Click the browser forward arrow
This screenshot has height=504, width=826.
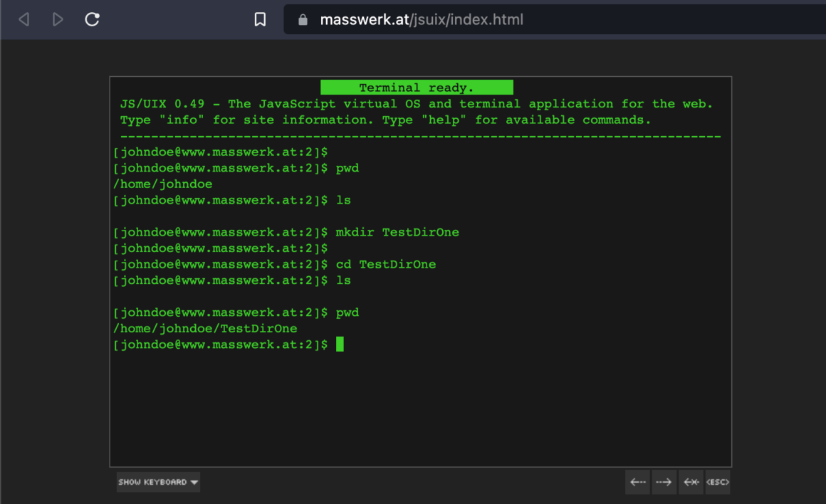pos(58,19)
